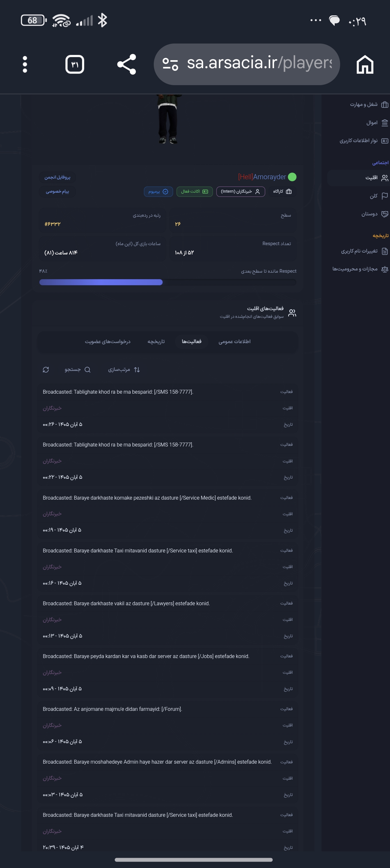
Task: Click the refresh icon in activities toolbar
Action: [46, 370]
